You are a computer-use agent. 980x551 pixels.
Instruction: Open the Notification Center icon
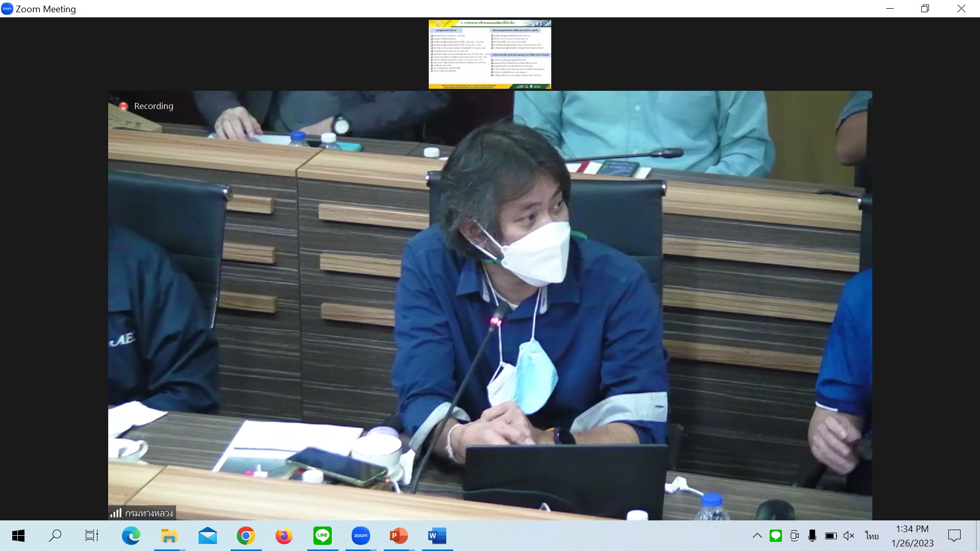[x=954, y=536]
